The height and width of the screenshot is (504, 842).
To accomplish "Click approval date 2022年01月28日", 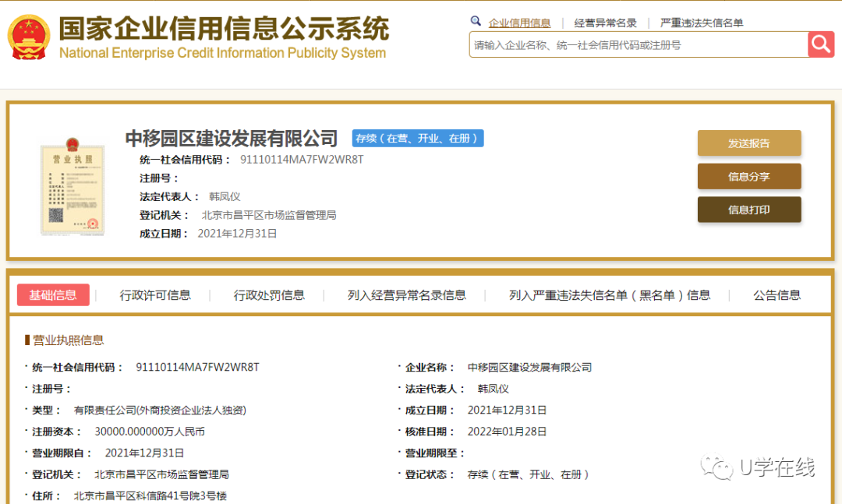I will tap(507, 432).
